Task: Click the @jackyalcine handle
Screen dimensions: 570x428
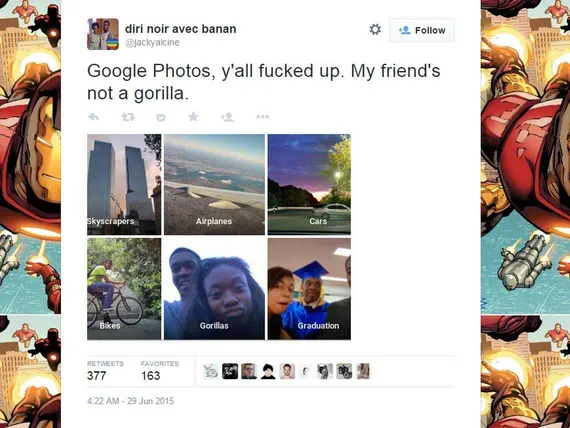Action: click(152, 43)
